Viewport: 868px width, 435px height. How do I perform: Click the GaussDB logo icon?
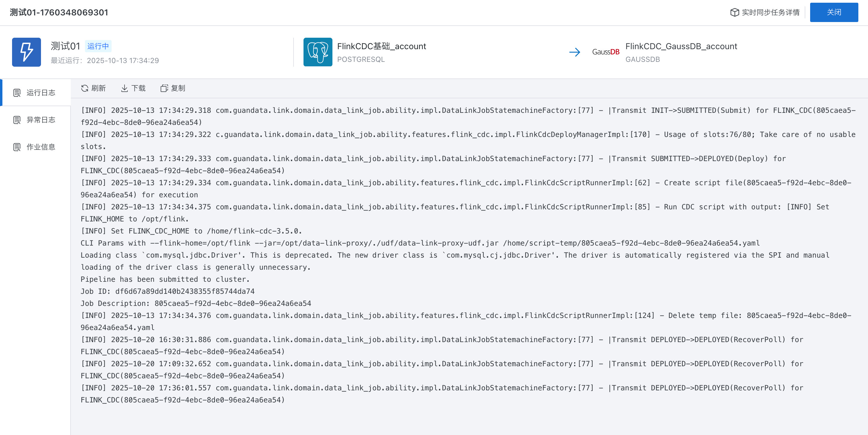pos(605,52)
